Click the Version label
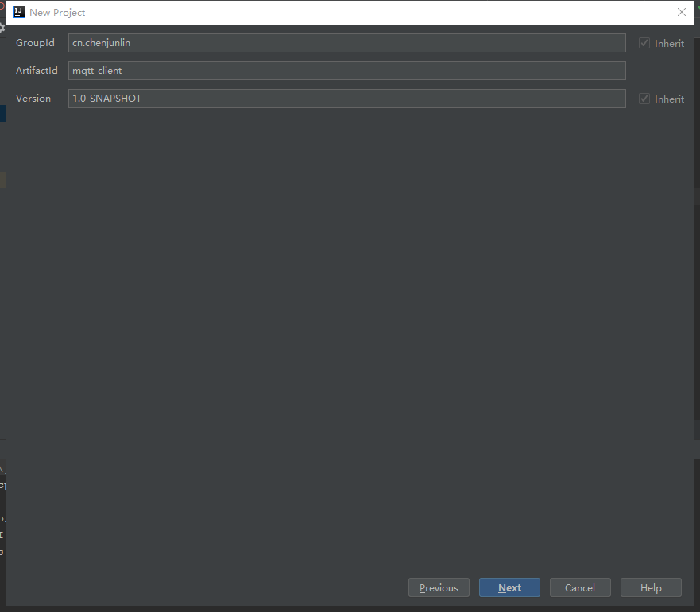Screen dimensions: 700x612 (x=33, y=99)
